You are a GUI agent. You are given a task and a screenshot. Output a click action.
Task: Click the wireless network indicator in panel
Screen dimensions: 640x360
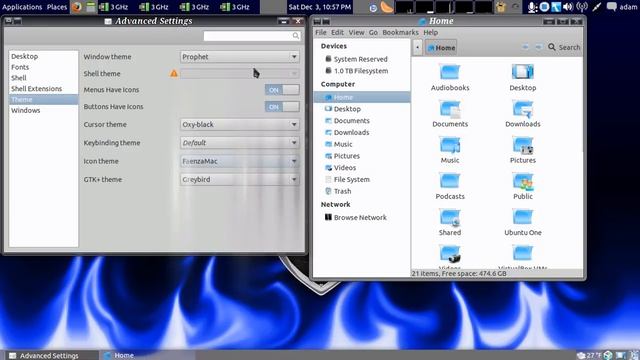click(x=582, y=7)
